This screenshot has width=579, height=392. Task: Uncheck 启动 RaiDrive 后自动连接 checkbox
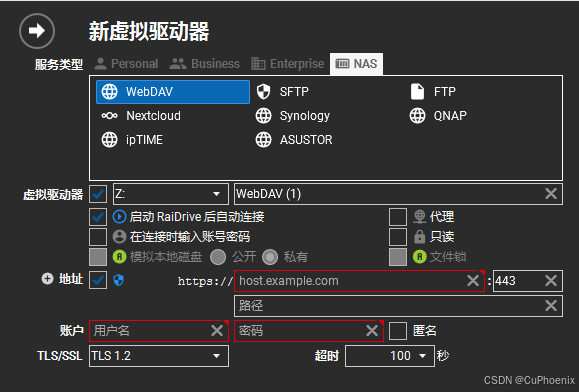[x=98, y=217]
